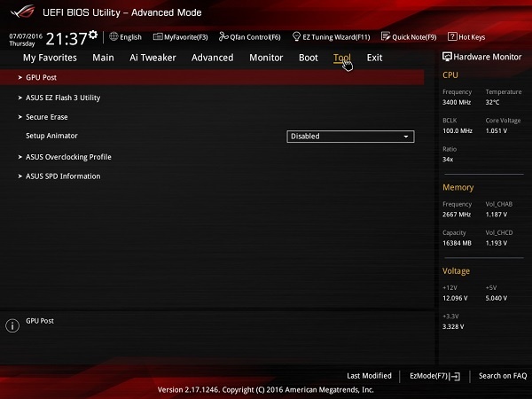532x399 pixels.
Task: Click the 21:37 clock time
Action: (66, 39)
